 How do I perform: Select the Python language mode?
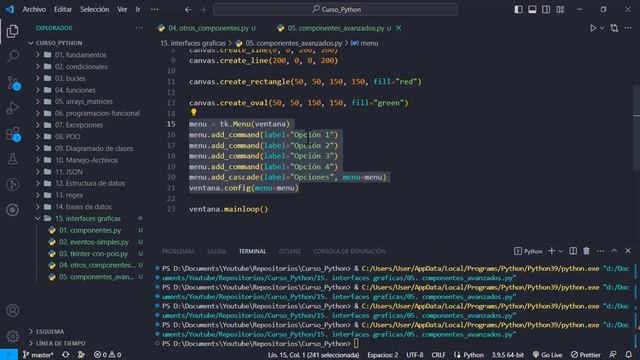tap(473, 355)
